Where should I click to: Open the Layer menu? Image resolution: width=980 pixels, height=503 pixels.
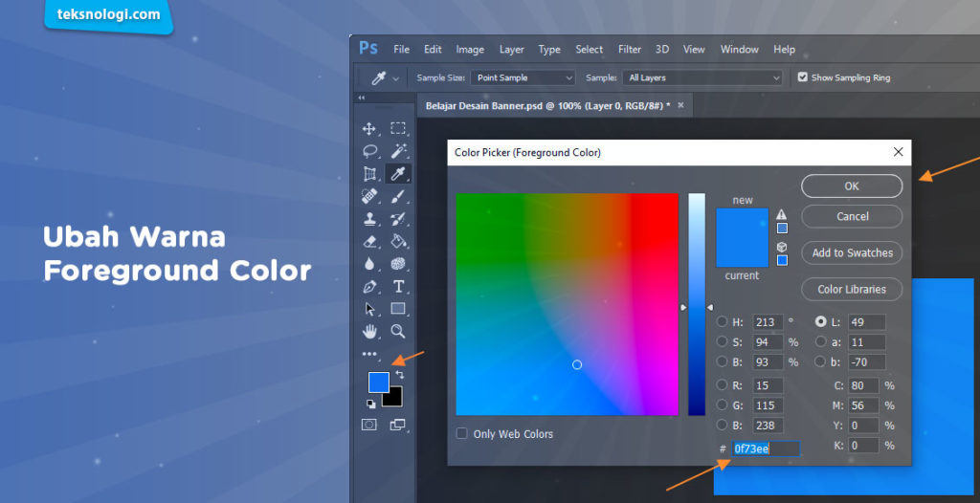(511, 50)
